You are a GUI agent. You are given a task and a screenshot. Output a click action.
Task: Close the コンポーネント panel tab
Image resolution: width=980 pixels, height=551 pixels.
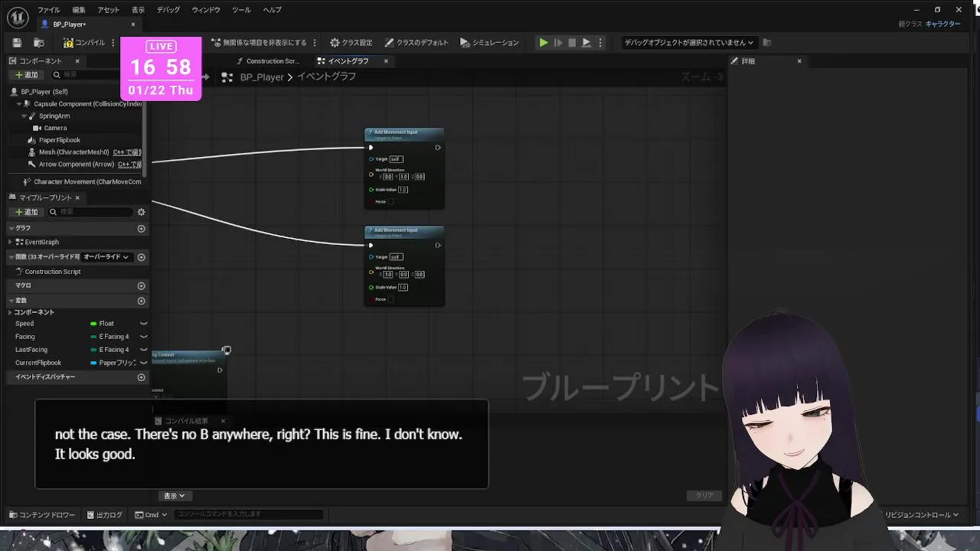coord(77,61)
